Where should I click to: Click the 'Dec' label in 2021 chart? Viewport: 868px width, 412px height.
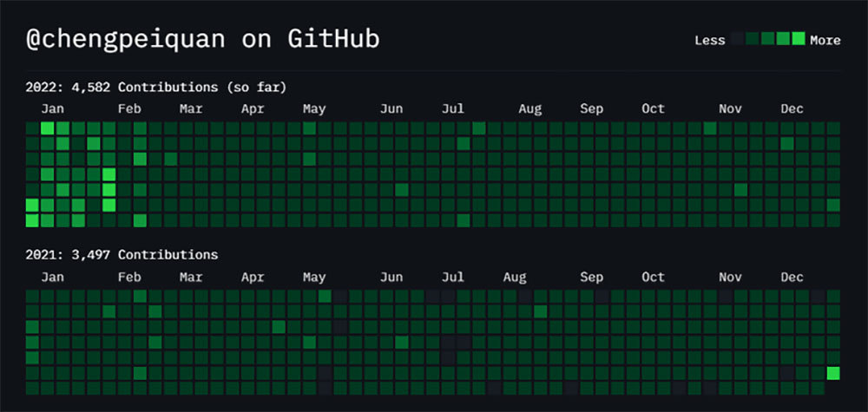792,277
